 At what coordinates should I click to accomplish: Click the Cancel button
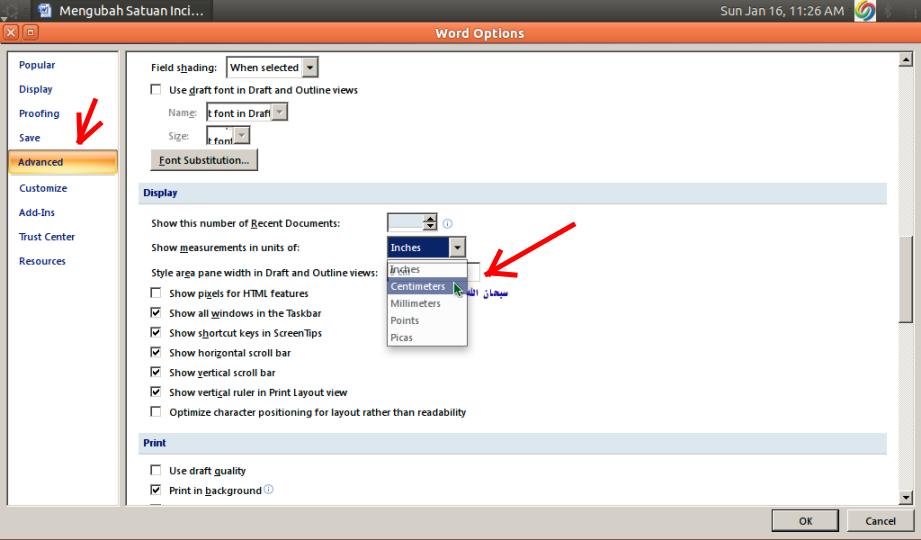(x=880, y=521)
